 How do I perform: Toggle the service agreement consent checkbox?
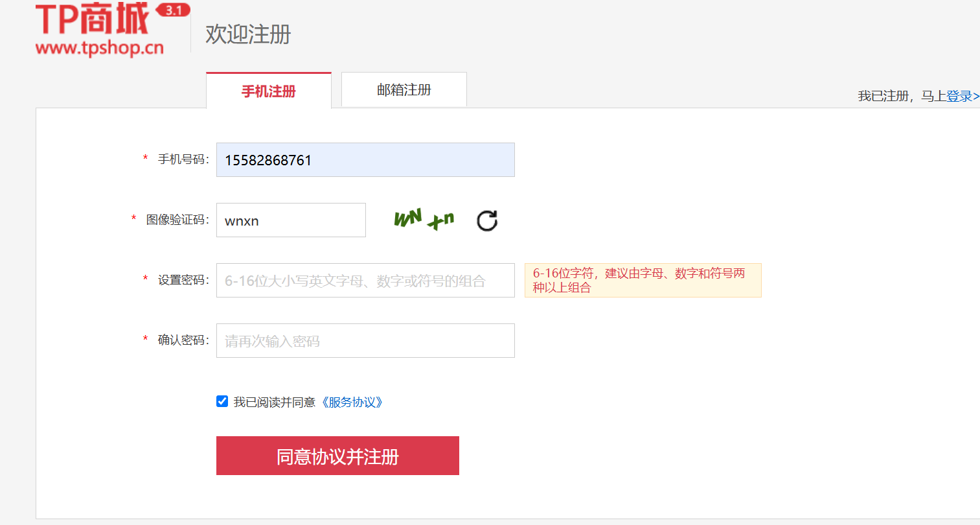[222, 401]
